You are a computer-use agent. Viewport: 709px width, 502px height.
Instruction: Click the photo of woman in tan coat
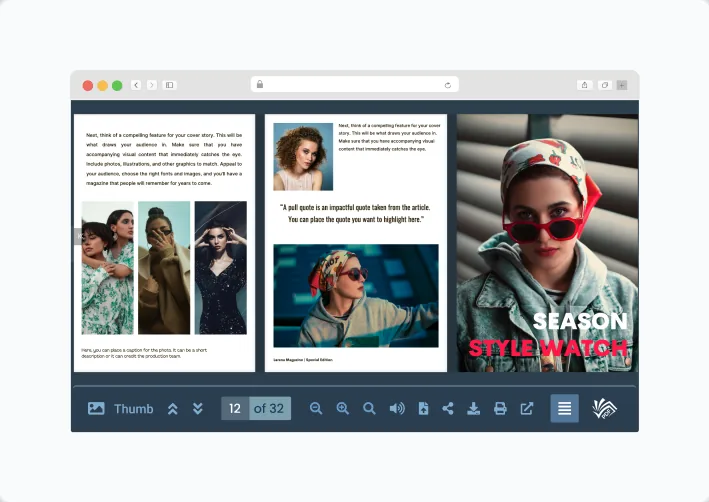click(x=164, y=268)
